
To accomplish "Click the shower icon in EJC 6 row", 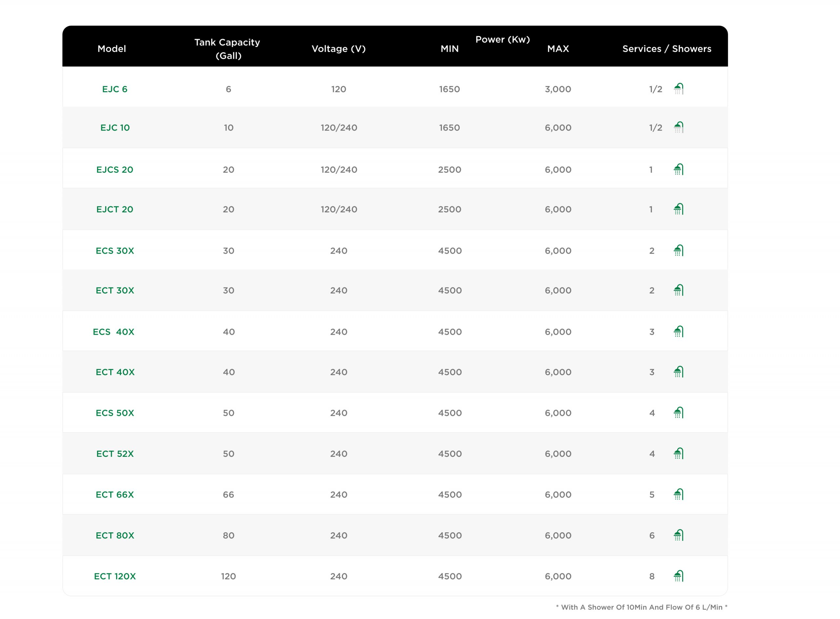I will click(679, 89).
